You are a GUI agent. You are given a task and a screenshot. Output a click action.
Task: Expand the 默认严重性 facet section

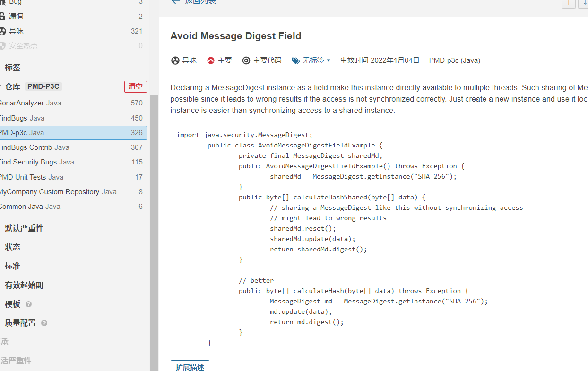[24, 228]
